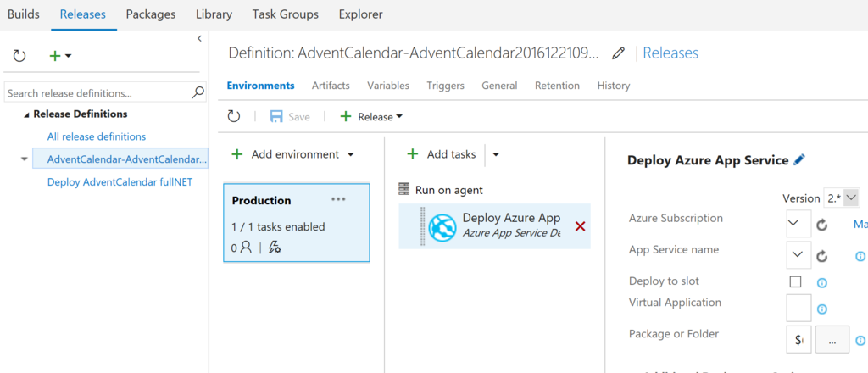Switch to the Builds hub
Viewport: 868px width, 373px height.
tap(24, 14)
